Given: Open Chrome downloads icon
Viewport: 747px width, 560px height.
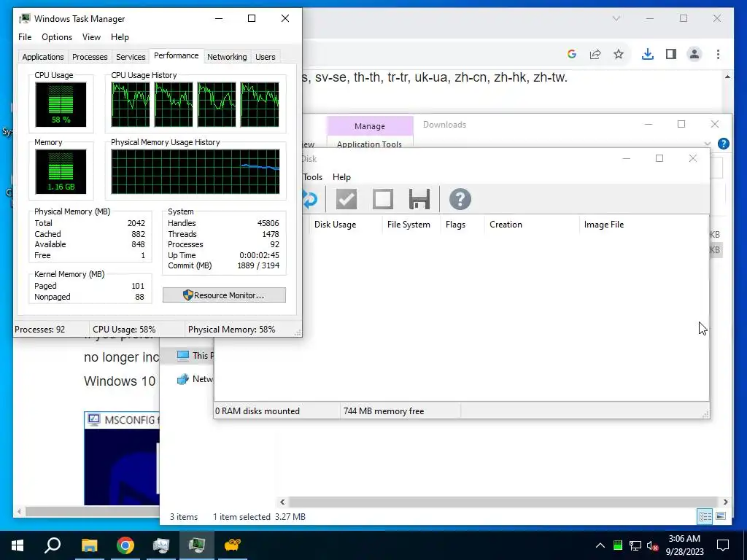Looking at the screenshot, I should (x=648, y=54).
